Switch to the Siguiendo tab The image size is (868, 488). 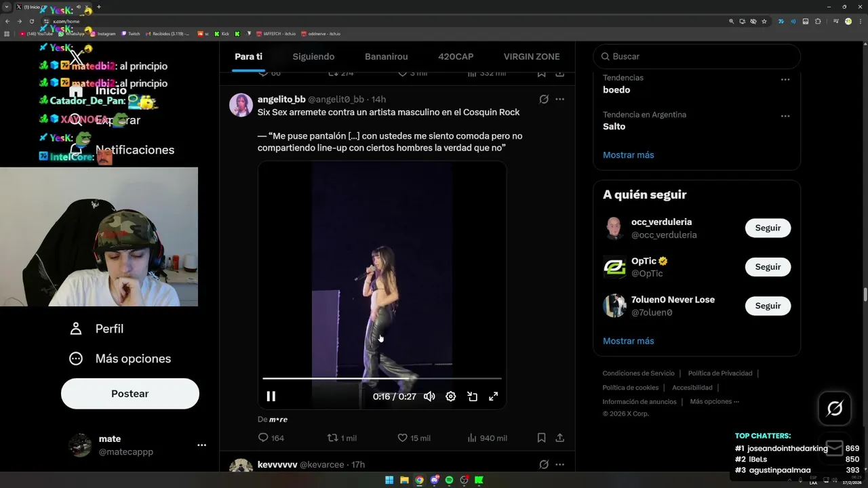(313, 56)
